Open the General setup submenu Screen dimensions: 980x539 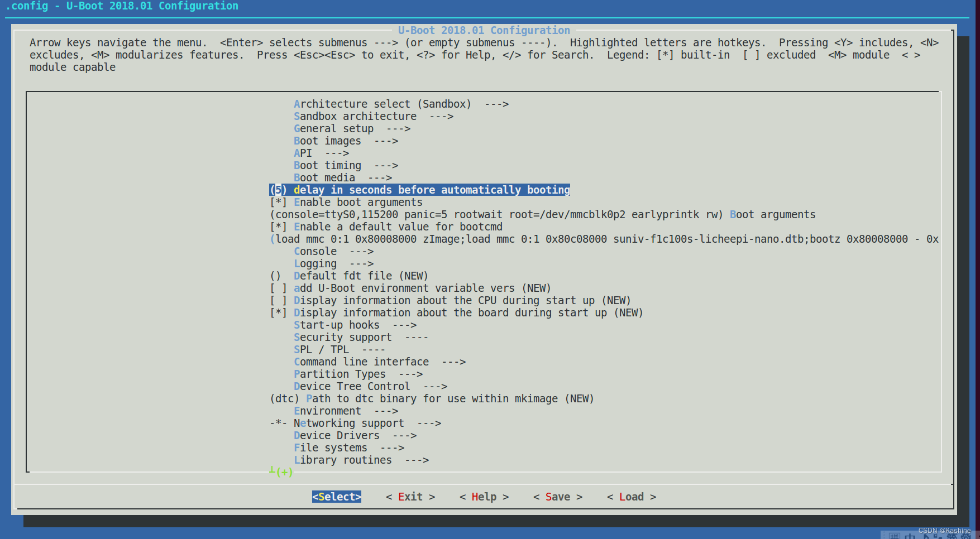[x=333, y=129]
